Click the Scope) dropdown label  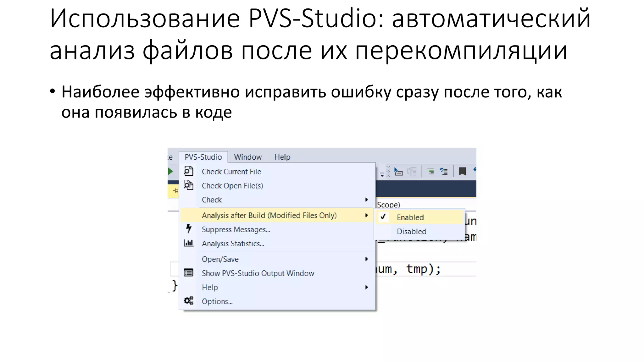tap(388, 205)
